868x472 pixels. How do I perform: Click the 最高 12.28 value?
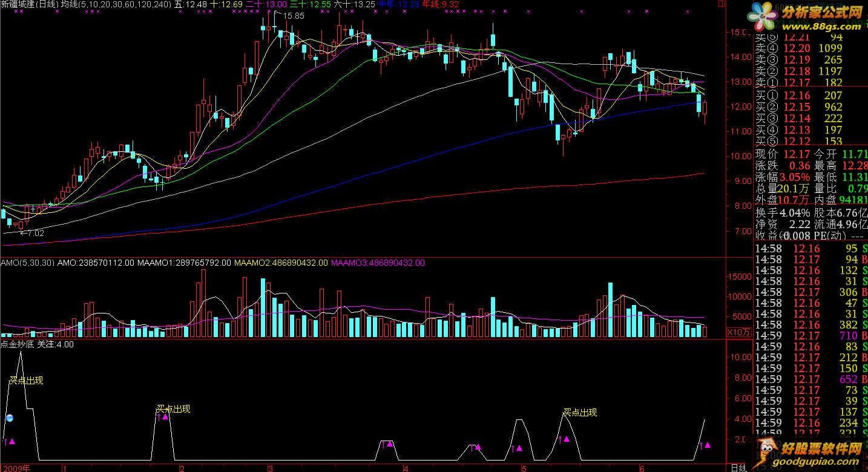click(854, 166)
